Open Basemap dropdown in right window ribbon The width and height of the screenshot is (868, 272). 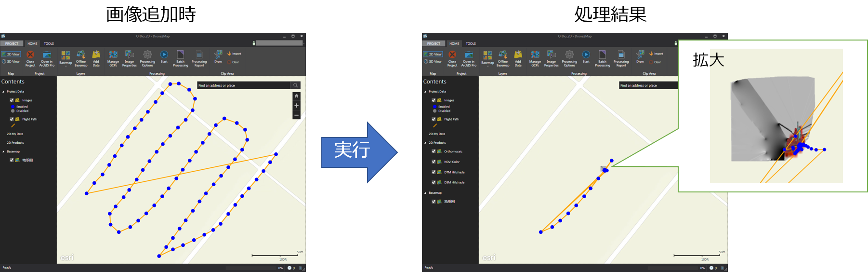(x=487, y=58)
